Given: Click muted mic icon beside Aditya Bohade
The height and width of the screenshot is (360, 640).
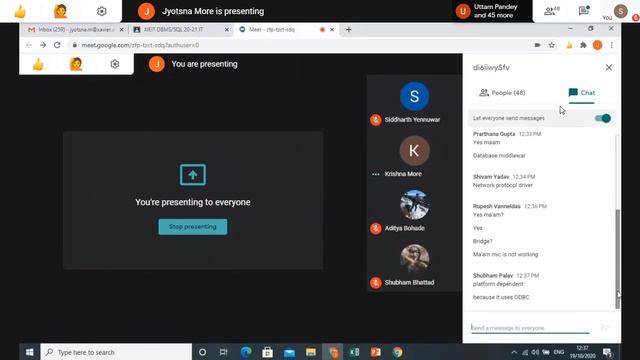Looking at the screenshot, I should (x=376, y=228).
